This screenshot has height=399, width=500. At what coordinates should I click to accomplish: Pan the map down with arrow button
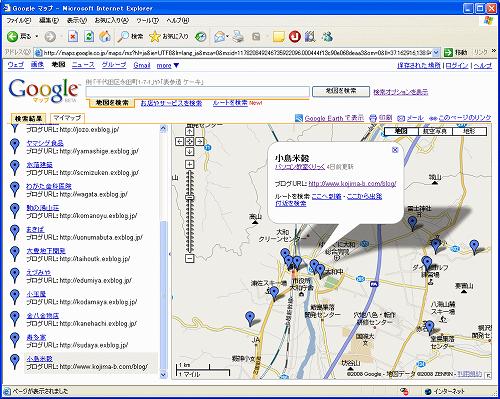[x=189, y=152]
